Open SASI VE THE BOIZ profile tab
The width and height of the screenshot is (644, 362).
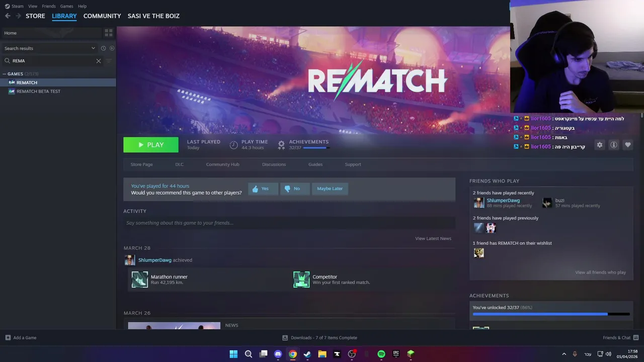click(153, 16)
